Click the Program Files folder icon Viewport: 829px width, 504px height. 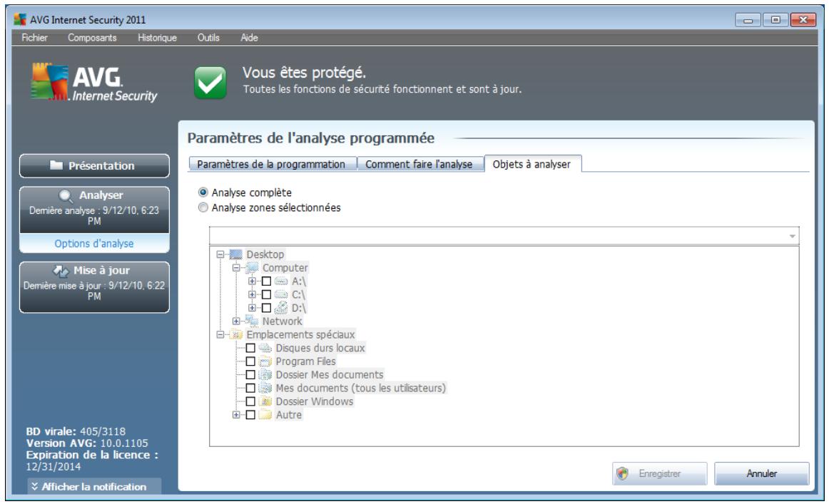(265, 362)
